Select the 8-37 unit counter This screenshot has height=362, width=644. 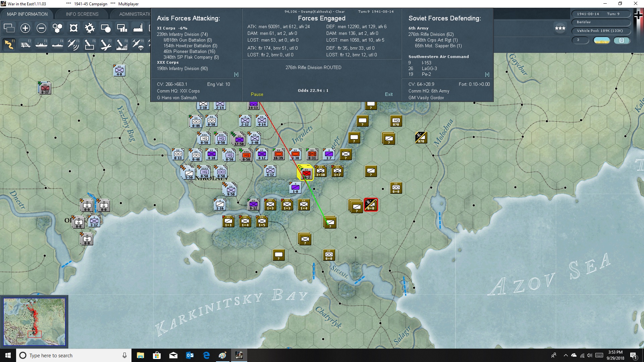[x=45, y=88]
